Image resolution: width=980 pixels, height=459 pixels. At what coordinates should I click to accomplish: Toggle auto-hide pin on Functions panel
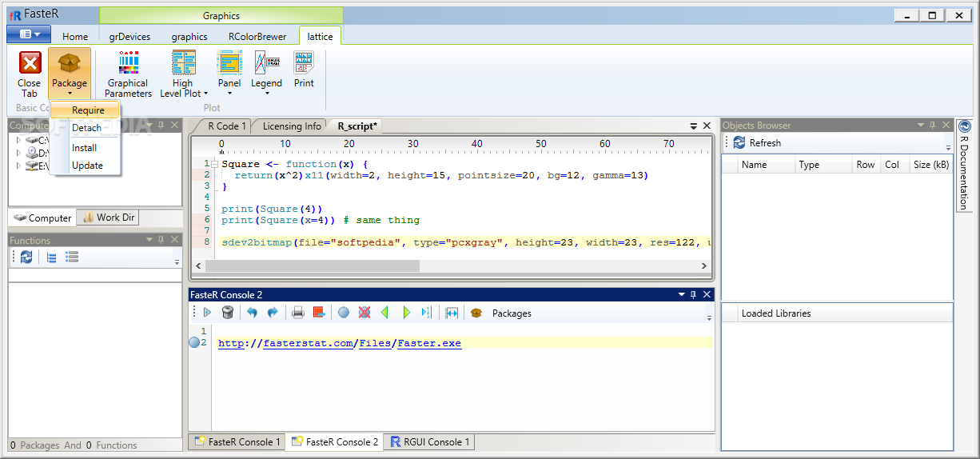point(161,240)
